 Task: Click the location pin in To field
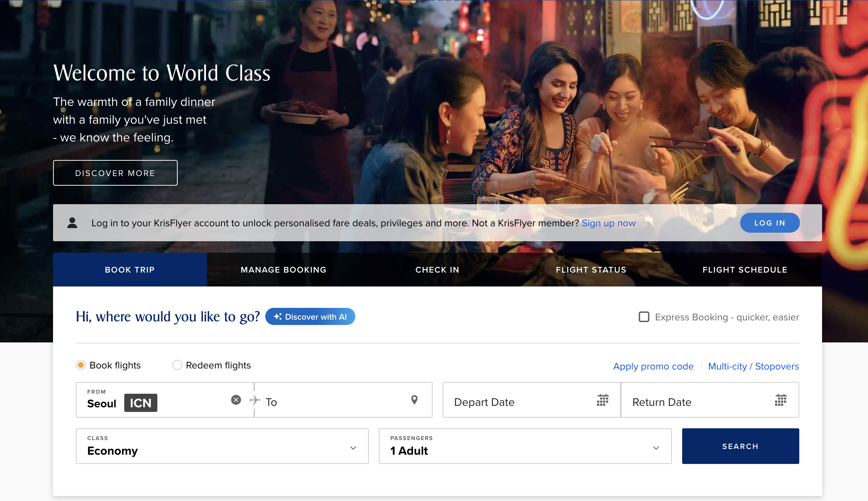(x=414, y=400)
